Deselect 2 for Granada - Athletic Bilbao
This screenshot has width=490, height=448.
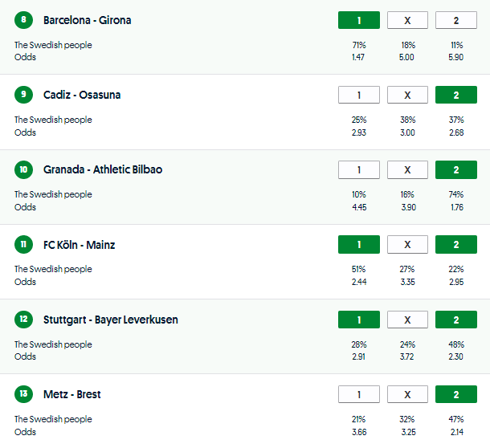point(455,169)
